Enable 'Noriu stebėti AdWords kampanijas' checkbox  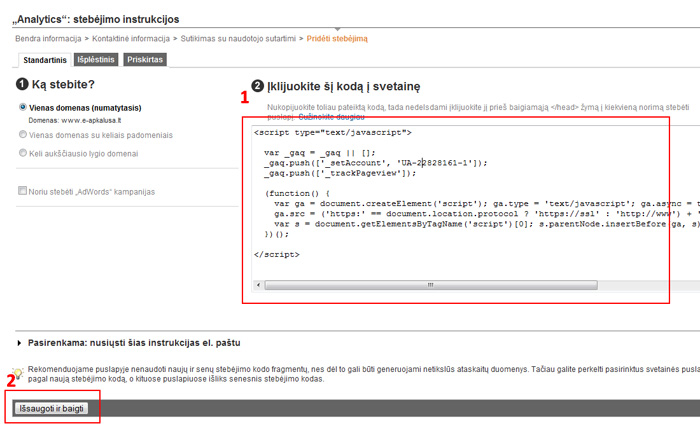pyautogui.click(x=22, y=191)
